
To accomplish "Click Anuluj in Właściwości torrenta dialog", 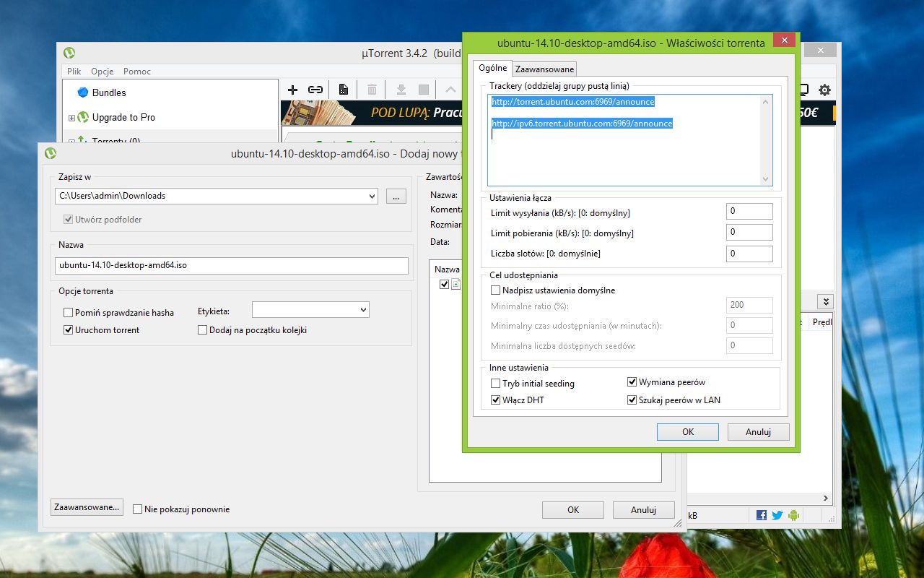I will pyautogui.click(x=759, y=432).
